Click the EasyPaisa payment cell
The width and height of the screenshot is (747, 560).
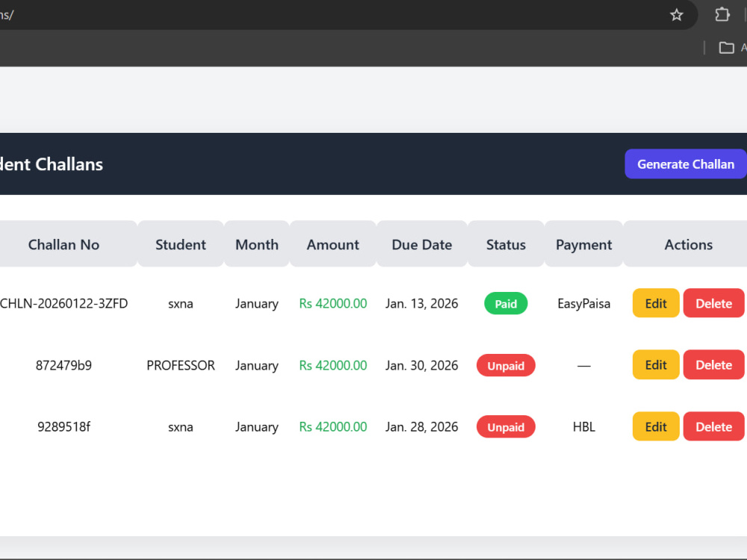coord(583,303)
